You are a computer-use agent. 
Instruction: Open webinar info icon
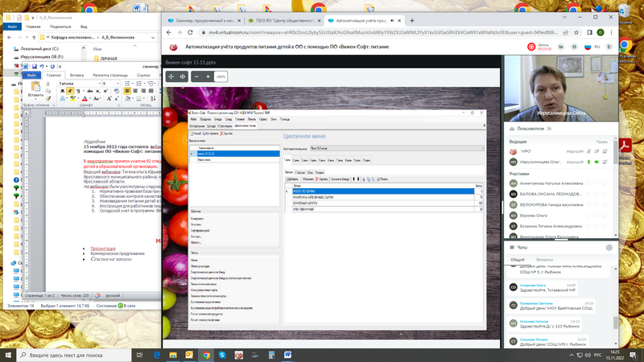pos(574,47)
